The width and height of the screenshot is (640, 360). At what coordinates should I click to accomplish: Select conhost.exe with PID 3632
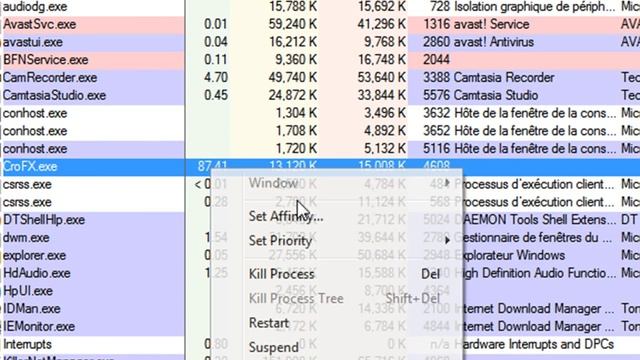tap(320, 113)
